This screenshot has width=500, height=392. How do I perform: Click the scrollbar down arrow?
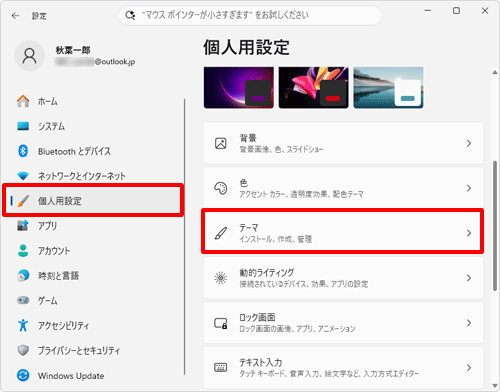495,386
